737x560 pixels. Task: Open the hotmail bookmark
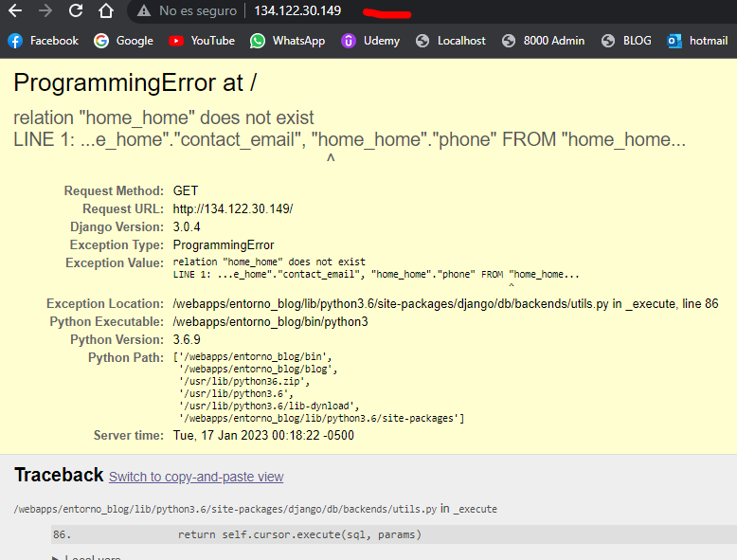698,41
